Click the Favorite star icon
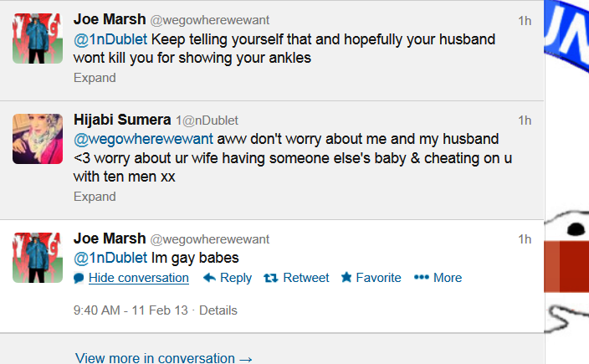 click(x=346, y=278)
